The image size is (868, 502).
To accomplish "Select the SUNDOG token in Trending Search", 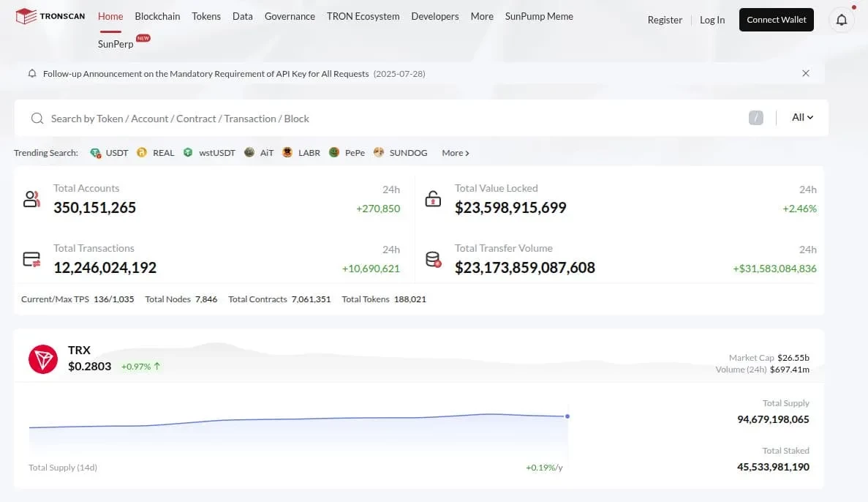I will 400,152.
